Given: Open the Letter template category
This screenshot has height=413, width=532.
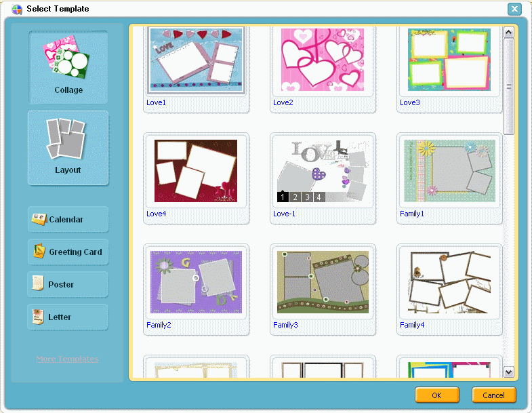Looking at the screenshot, I should (68, 317).
